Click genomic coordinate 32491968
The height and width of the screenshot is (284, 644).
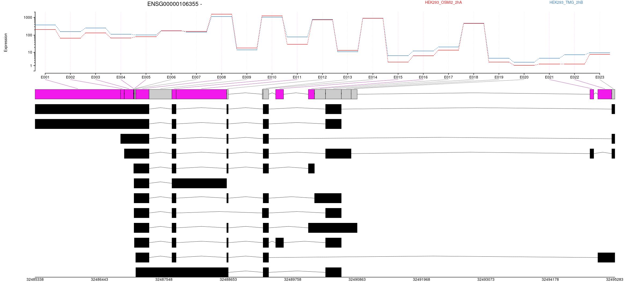point(422,280)
